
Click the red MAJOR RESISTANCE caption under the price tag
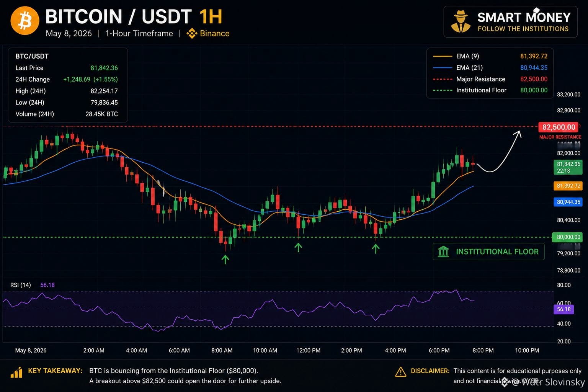(x=560, y=137)
